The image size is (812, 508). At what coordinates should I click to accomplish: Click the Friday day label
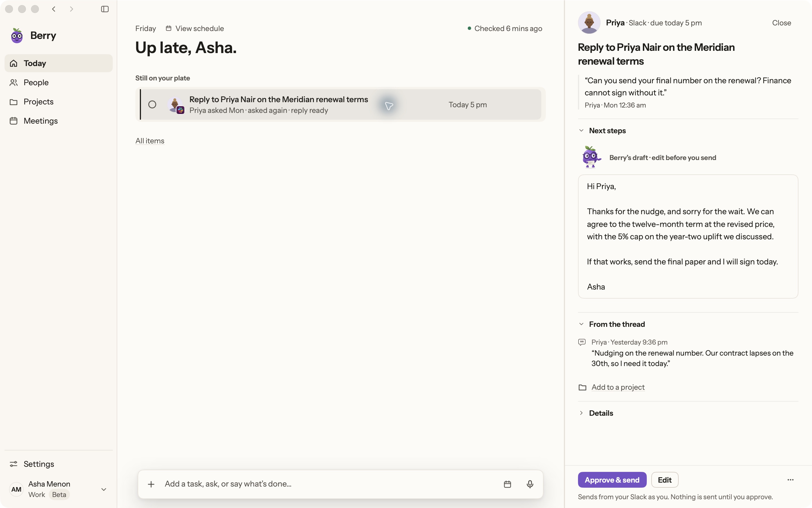click(145, 29)
